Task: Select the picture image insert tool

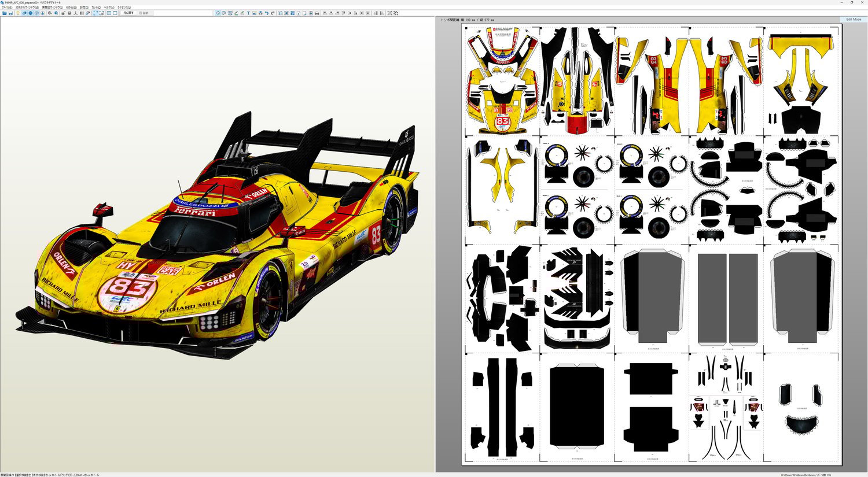Action: 254,13
